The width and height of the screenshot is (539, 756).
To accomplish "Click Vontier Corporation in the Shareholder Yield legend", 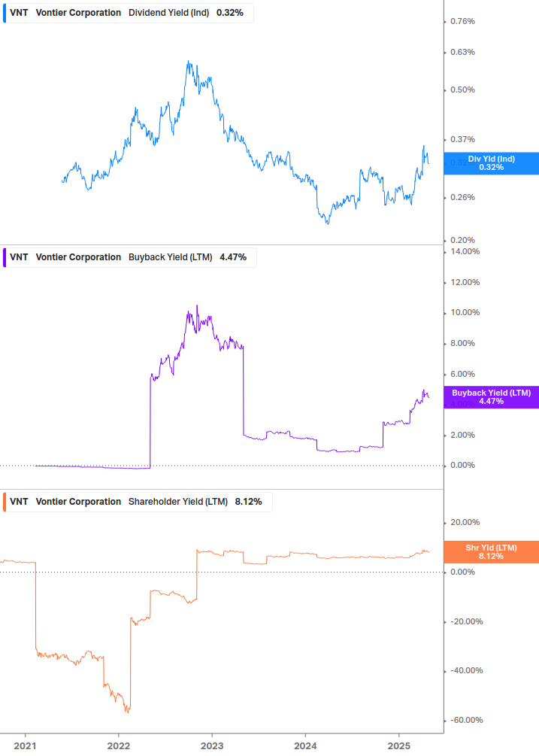I will (78, 502).
